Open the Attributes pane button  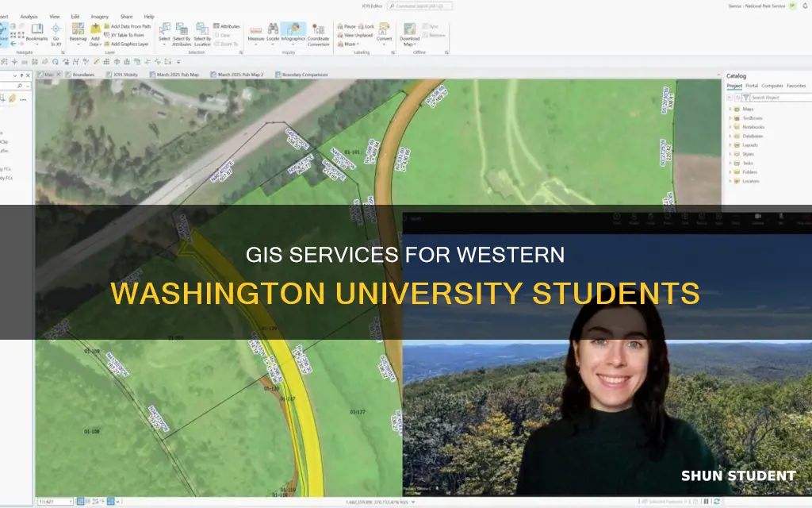tap(227, 26)
